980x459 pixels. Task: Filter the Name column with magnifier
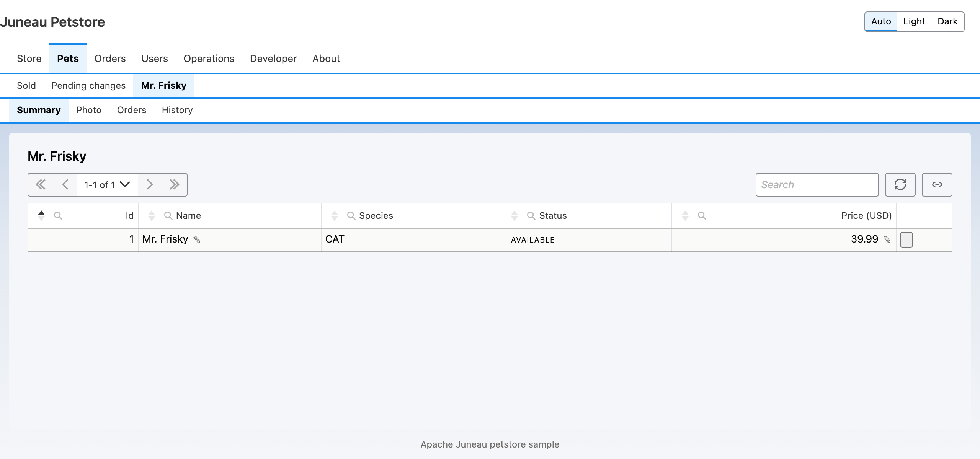coord(168,216)
